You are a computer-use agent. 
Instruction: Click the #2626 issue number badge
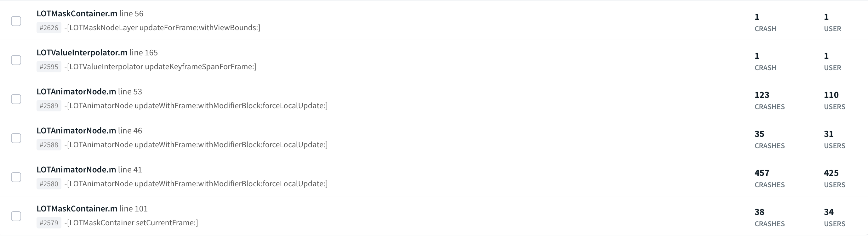coord(49,28)
